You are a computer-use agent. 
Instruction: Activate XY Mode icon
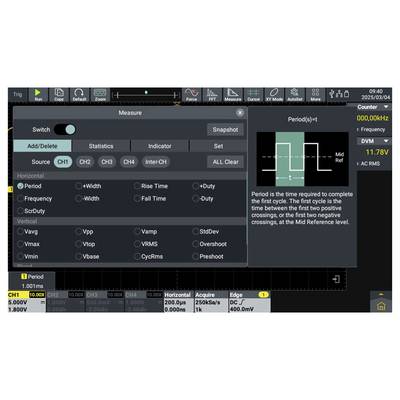[x=274, y=95]
